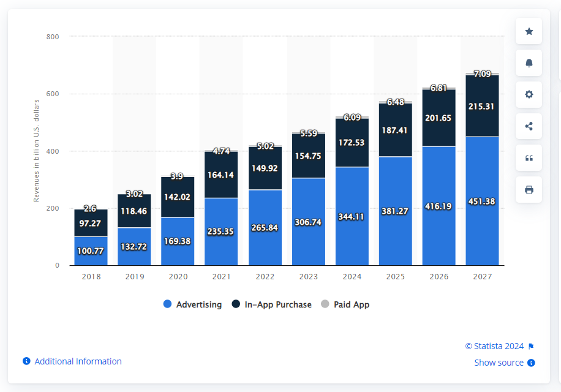This screenshot has width=561, height=392.
Task: Print the revenue chart
Action: coord(528,190)
